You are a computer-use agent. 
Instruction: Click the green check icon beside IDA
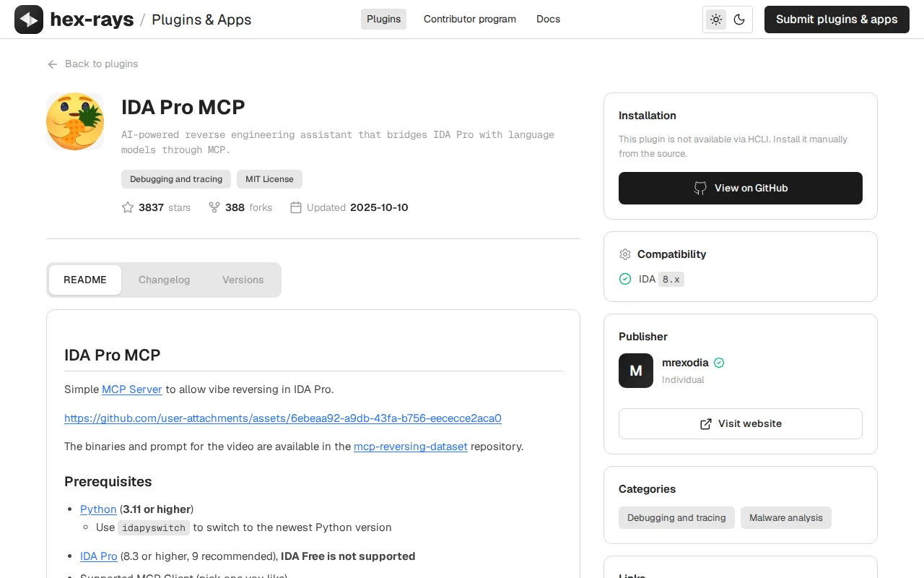click(625, 279)
